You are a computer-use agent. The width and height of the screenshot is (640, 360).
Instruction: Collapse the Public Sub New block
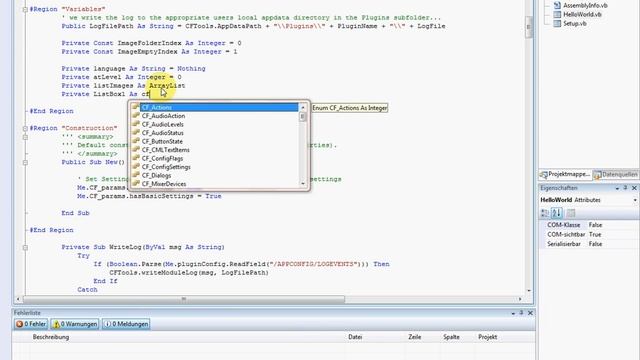click(x=25, y=162)
